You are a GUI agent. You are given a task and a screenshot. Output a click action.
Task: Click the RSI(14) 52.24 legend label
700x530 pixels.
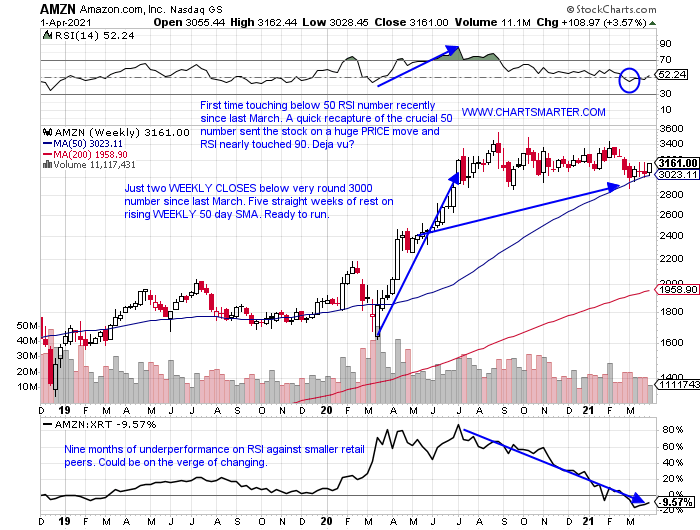(x=94, y=36)
